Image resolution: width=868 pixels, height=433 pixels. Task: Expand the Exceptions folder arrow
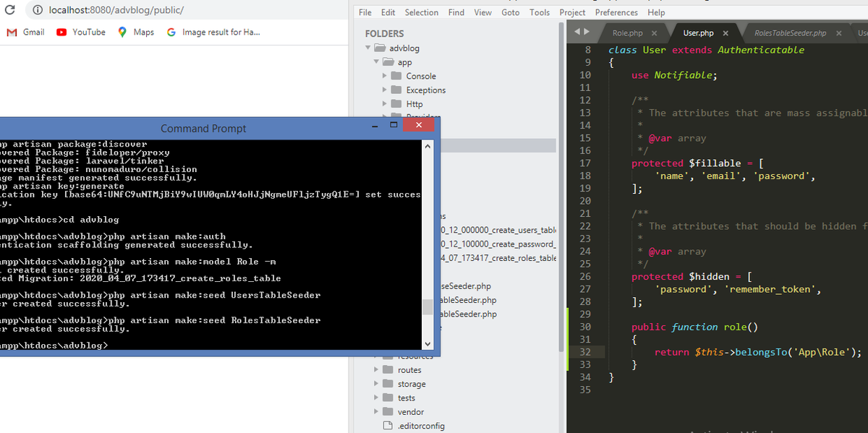pyautogui.click(x=385, y=90)
